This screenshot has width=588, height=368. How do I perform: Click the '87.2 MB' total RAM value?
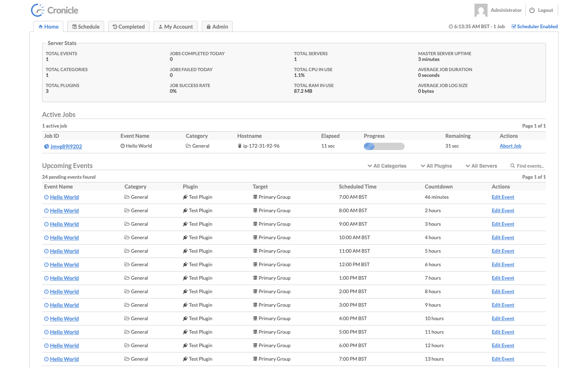click(303, 91)
